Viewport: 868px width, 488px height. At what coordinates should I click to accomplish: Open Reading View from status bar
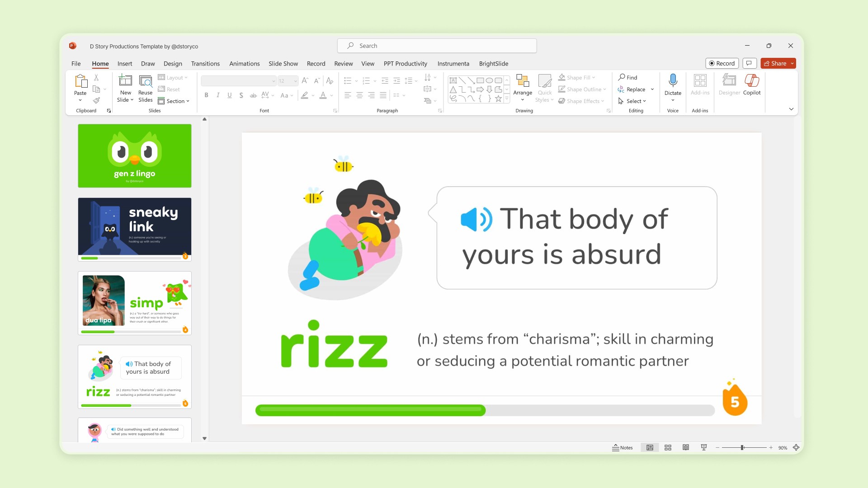[686, 447]
